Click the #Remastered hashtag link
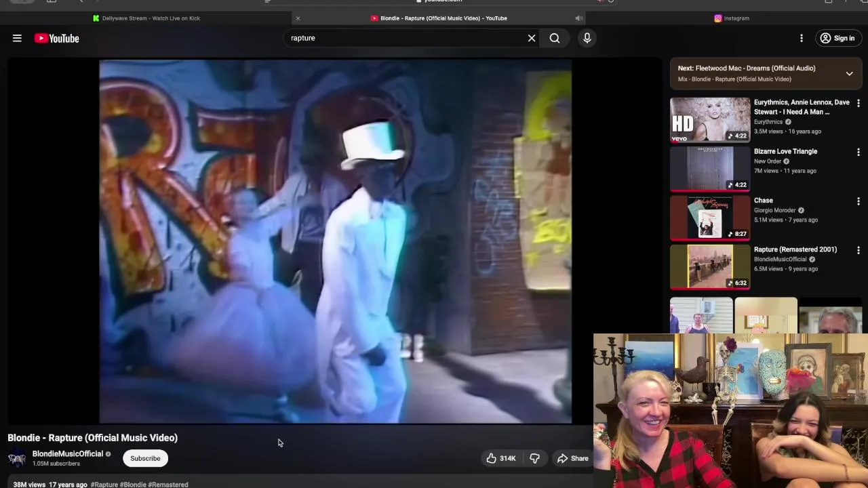The image size is (868, 488). (168, 485)
